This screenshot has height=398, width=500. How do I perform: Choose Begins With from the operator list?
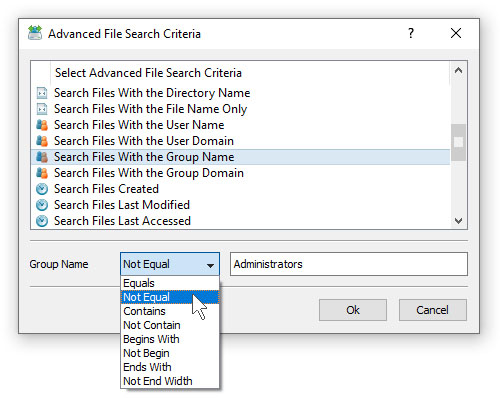click(170, 339)
